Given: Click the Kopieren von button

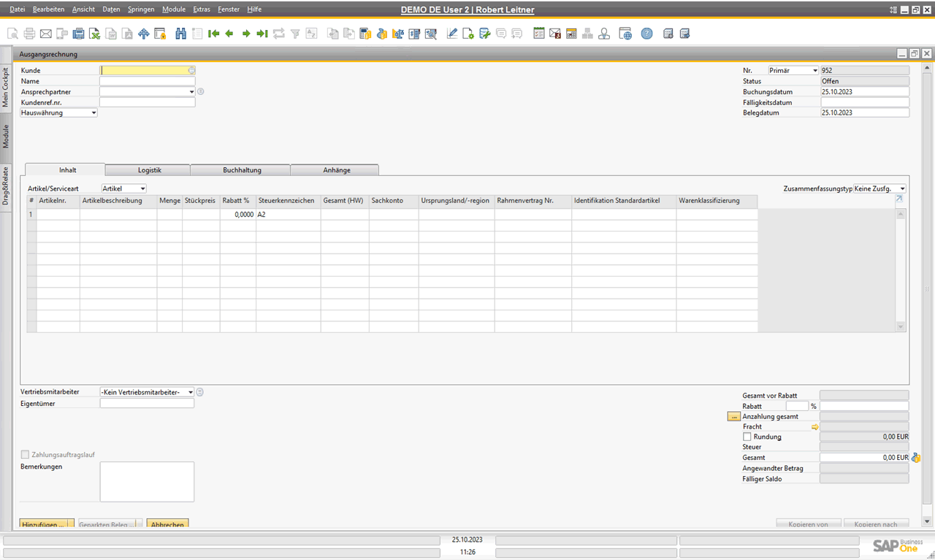Looking at the screenshot, I should tap(809, 524).
